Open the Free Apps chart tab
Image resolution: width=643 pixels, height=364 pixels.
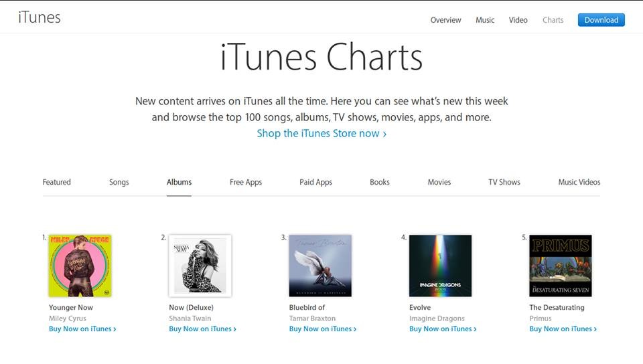[246, 182]
